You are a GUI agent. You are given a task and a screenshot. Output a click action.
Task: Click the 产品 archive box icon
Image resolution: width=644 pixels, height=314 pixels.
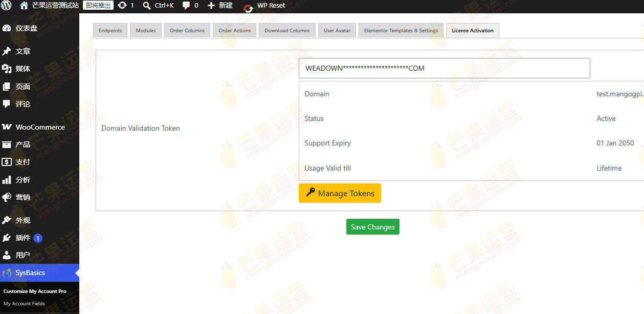pos(7,144)
